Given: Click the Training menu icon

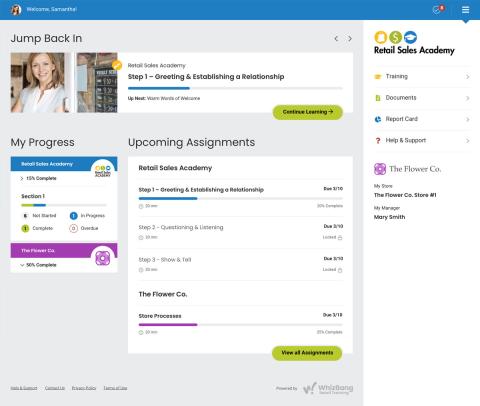Looking at the screenshot, I should coord(378,77).
